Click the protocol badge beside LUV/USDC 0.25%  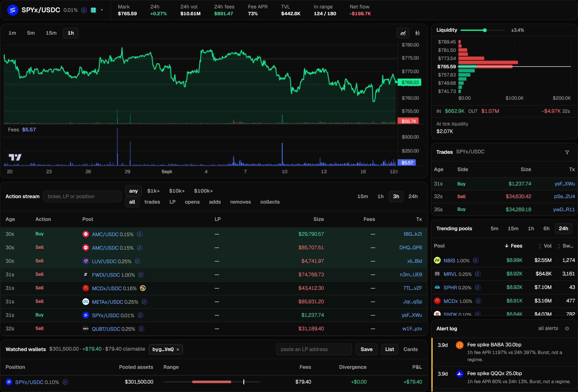click(x=138, y=261)
